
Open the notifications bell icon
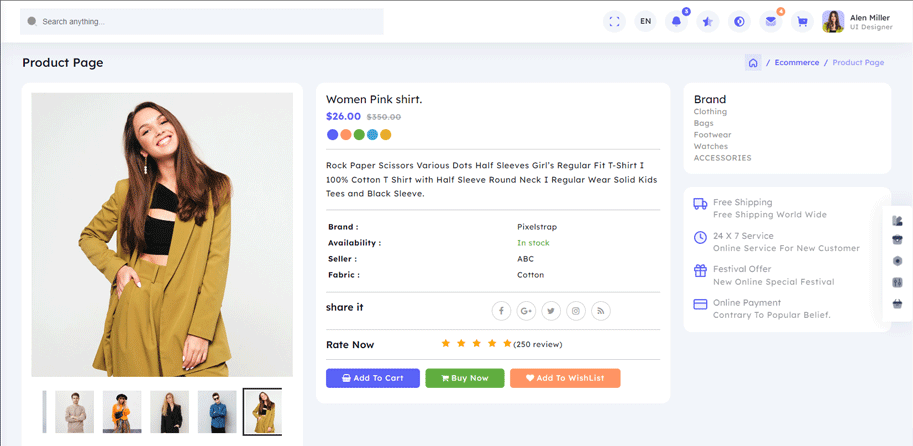pos(677,21)
